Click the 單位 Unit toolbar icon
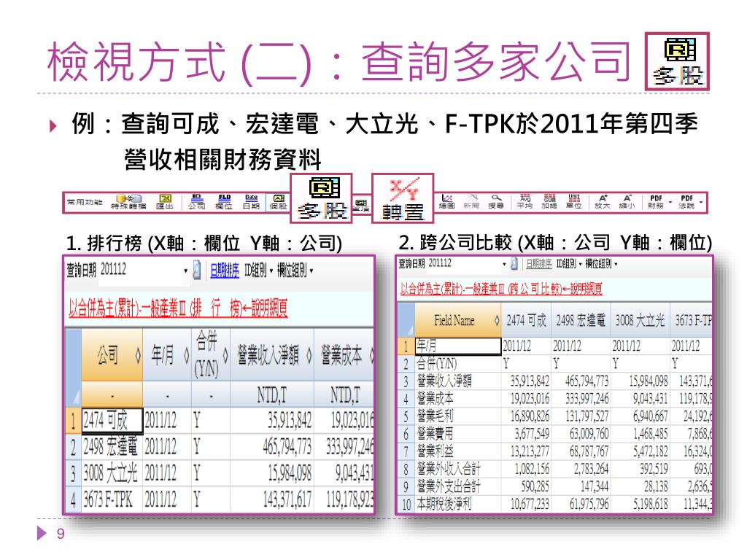747x560 pixels. [574, 202]
